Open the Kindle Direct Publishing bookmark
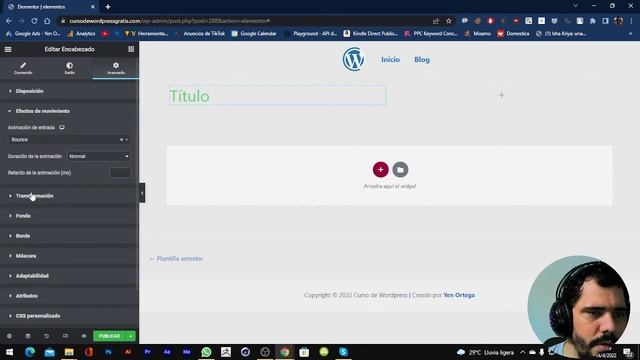This screenshot has width=640, height=360. point(371,33)
